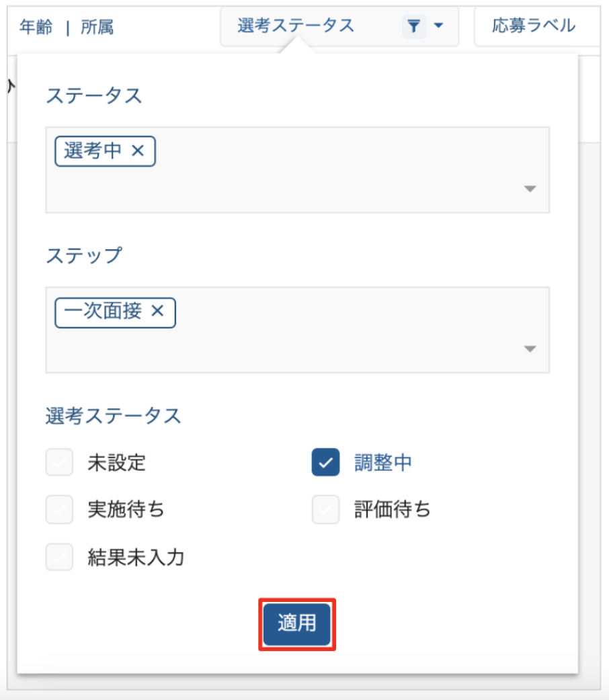Click the 年齢 header link
Screen dimensions: 609x700
pyautogui.click(x=36, y=28)
